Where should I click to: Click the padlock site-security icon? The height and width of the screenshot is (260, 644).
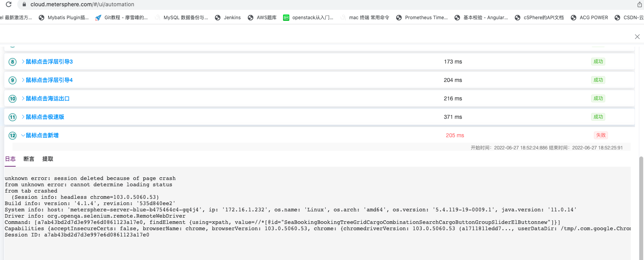click(x=24, y=4)
